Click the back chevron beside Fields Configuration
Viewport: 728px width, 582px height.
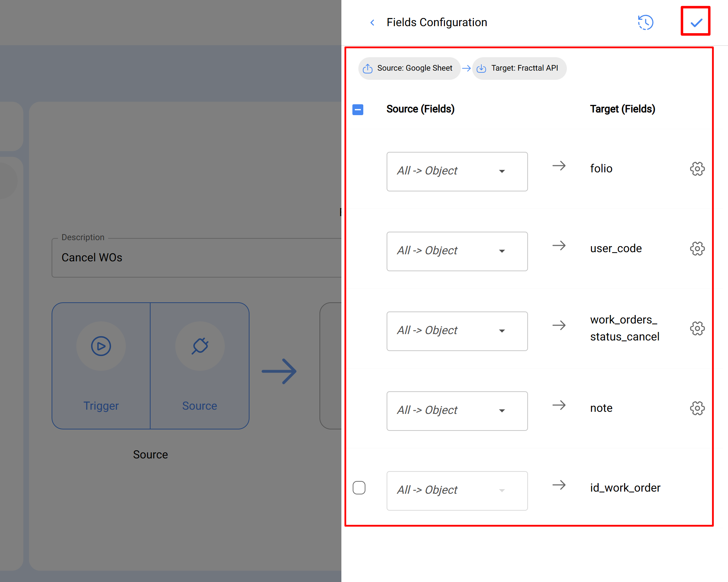[x=372, y=23]
